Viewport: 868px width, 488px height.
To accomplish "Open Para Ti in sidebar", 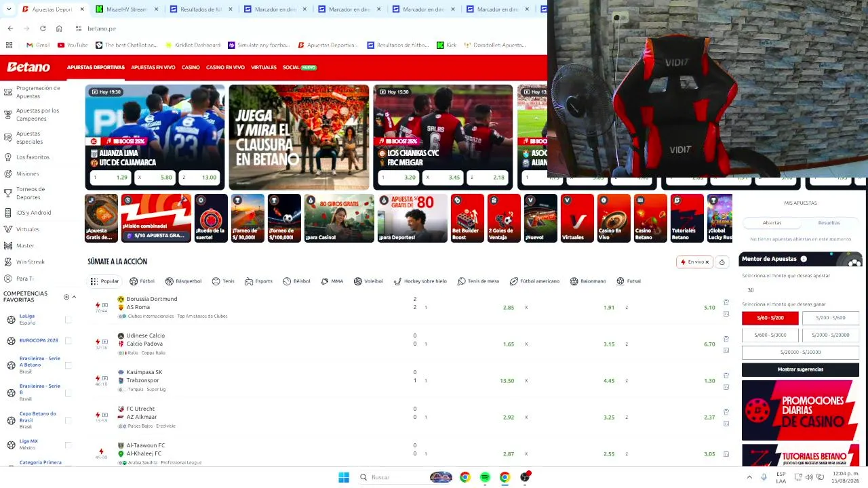I will coord(24,279).
